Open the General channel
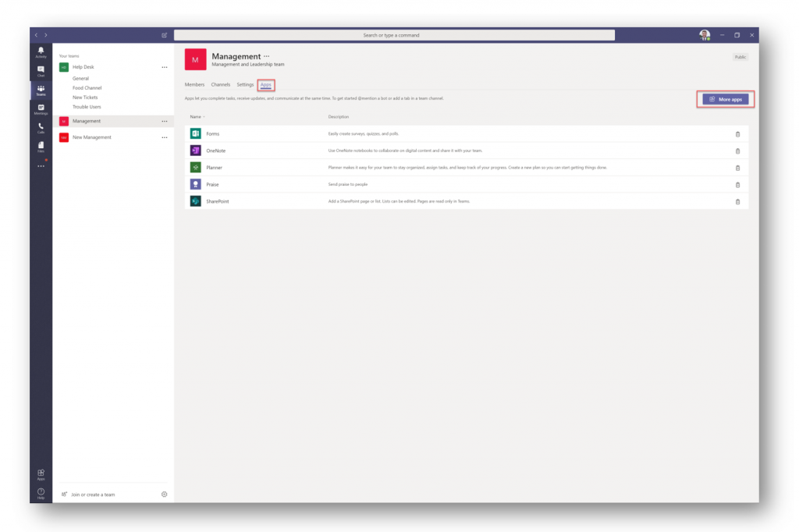Image resolution: width=799 pixels, height=532 pixels. 80,79
